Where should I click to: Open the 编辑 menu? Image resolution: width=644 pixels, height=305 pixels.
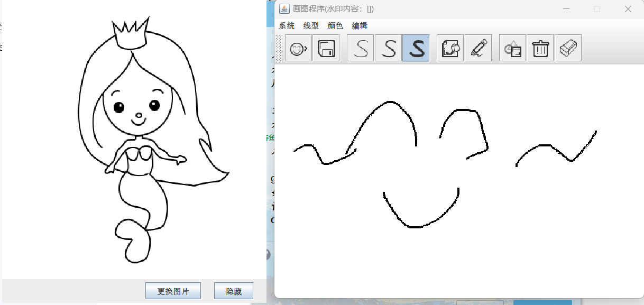[x=360, y=25]
